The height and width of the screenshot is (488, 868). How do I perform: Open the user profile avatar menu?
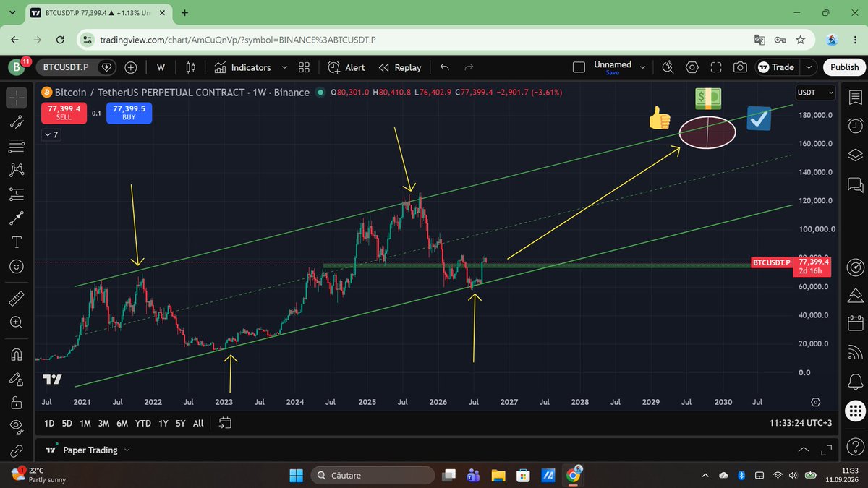[x=17, y=67]
